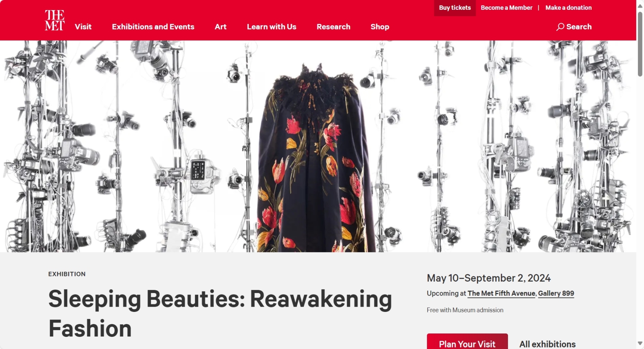Click the Plan Your Visit button
The height and width of the screenshot is (349, 644).
[x=467, y=342]
